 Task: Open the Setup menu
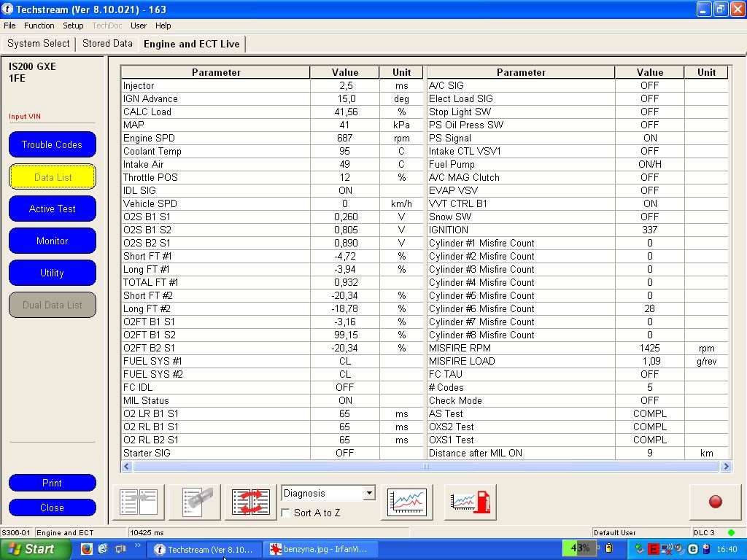[73, 26]
